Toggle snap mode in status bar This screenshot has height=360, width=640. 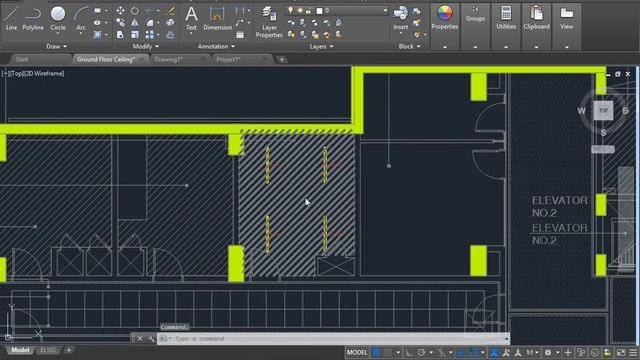pos(387,352)
